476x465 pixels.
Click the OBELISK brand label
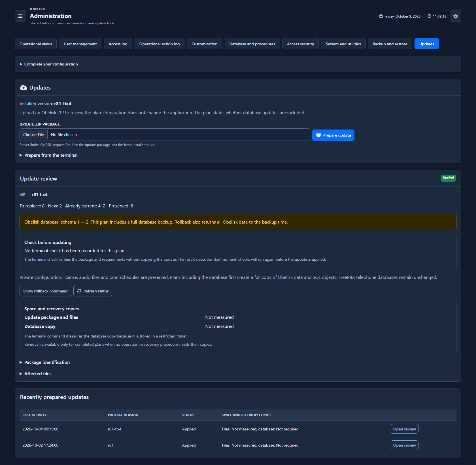click(x=37, y=9)
